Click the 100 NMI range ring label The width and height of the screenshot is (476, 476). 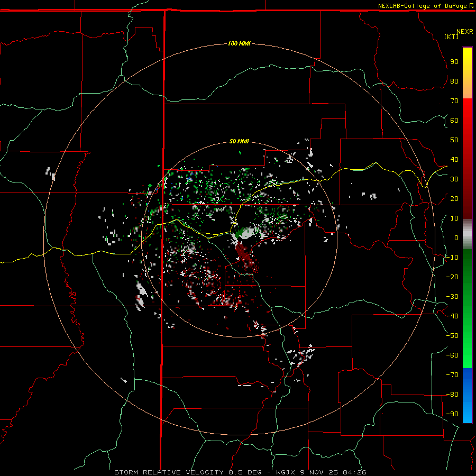pyautogui.click(x=239, y=43)
